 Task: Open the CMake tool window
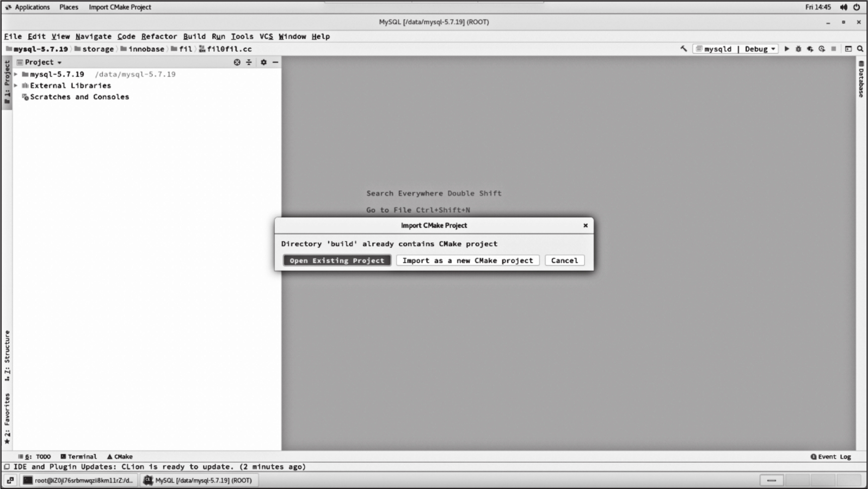click(x=120, y=457)
